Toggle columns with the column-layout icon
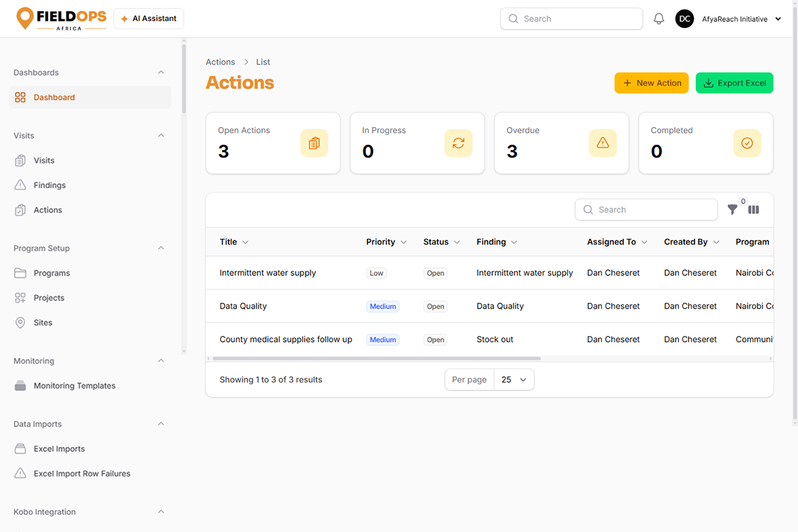 point(753,209)
